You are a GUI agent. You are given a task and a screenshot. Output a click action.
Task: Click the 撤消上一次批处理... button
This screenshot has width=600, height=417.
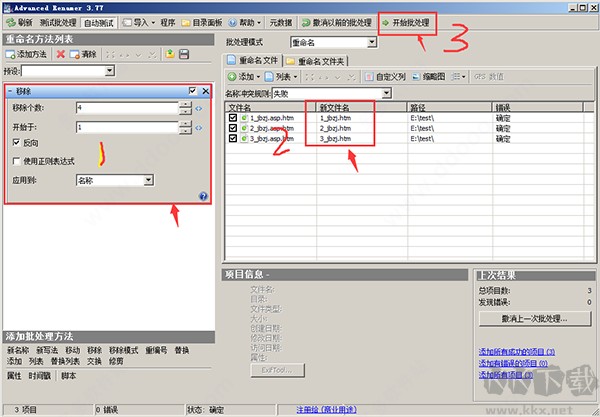(x=535, y=319)
